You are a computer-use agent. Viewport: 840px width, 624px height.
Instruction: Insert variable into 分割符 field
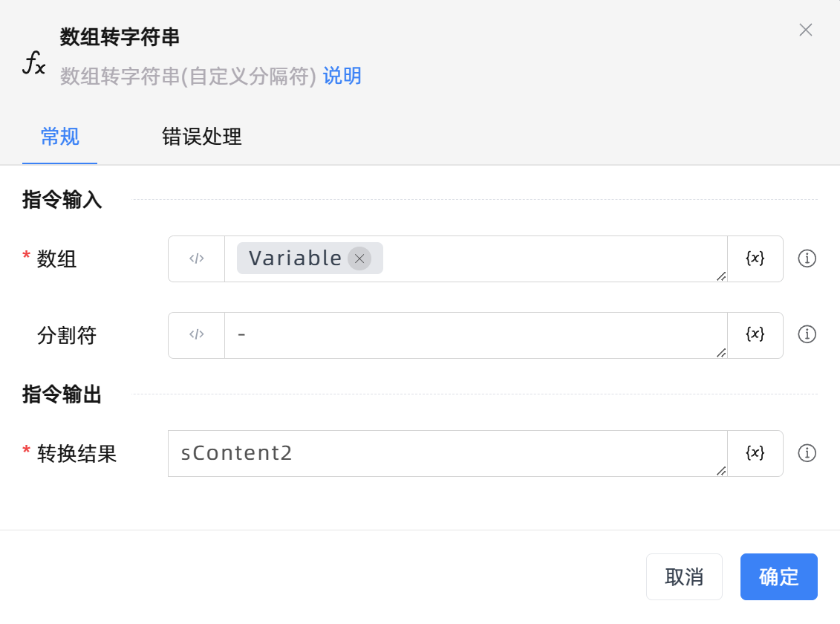pos(755,335)
